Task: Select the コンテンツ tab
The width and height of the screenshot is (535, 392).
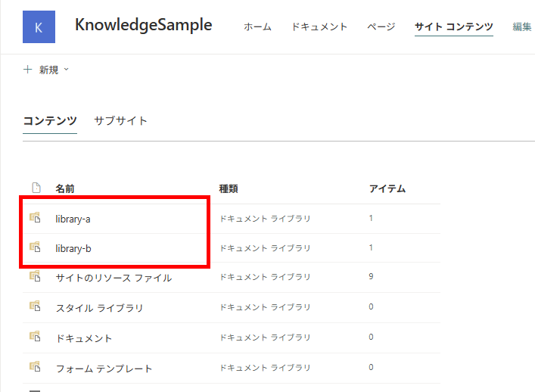Action: 50,120
